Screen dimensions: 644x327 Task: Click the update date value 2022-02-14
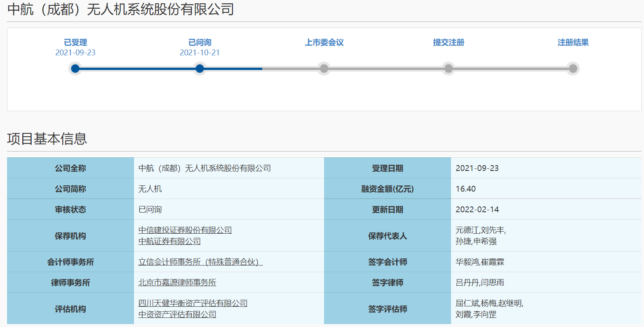coord(477,210)
